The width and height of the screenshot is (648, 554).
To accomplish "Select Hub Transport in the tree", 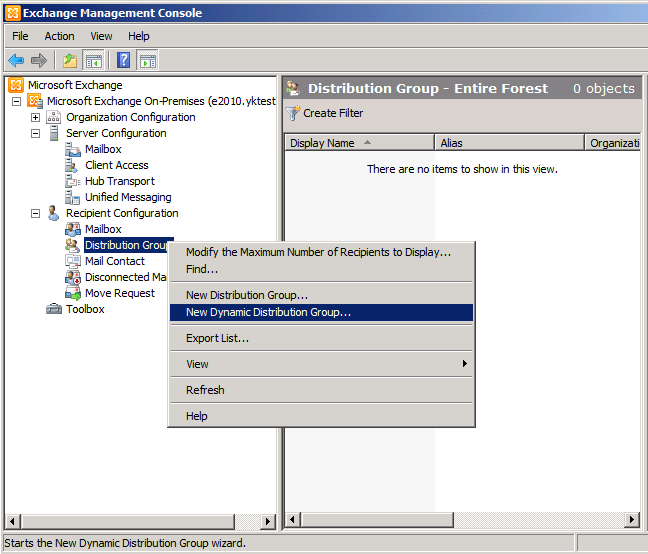I will tap(120, 181).
